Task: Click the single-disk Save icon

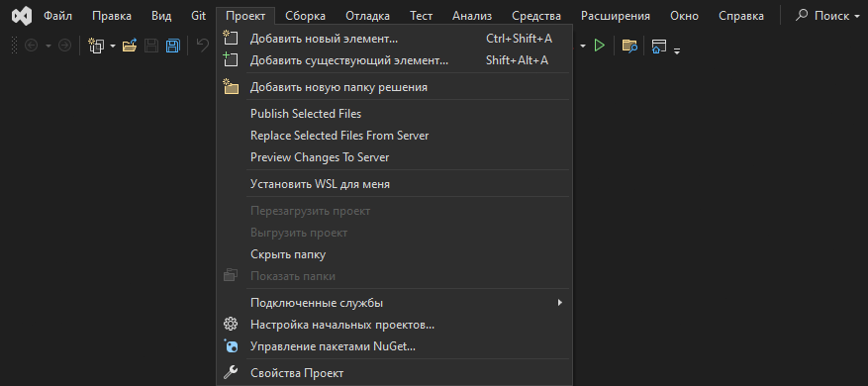Action: pos(151,46)
